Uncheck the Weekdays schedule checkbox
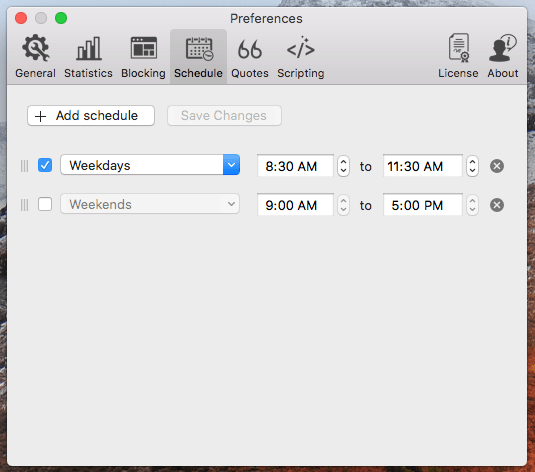The height and width of the screenshot is (472, 535). pos(45,165)
